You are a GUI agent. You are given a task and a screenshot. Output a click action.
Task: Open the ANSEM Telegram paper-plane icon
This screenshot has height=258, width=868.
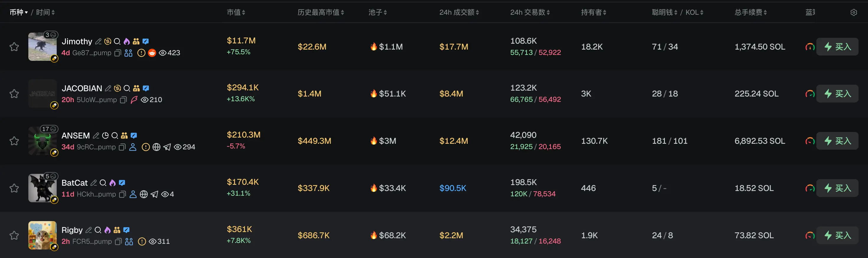167,147
